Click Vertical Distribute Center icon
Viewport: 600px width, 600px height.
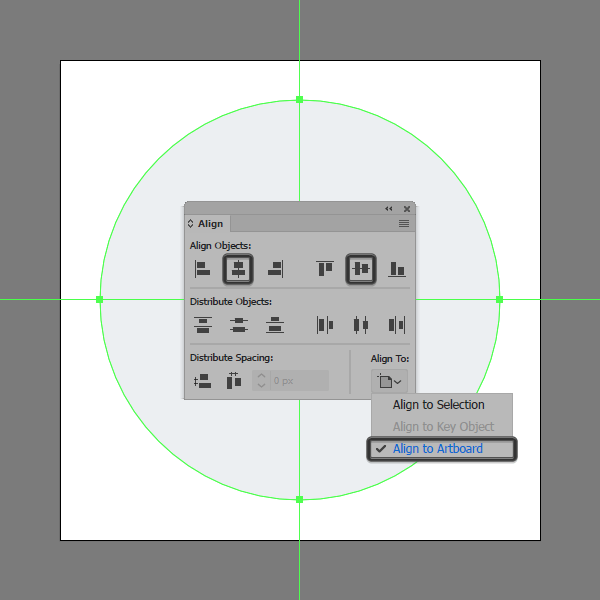pos(239,325)
